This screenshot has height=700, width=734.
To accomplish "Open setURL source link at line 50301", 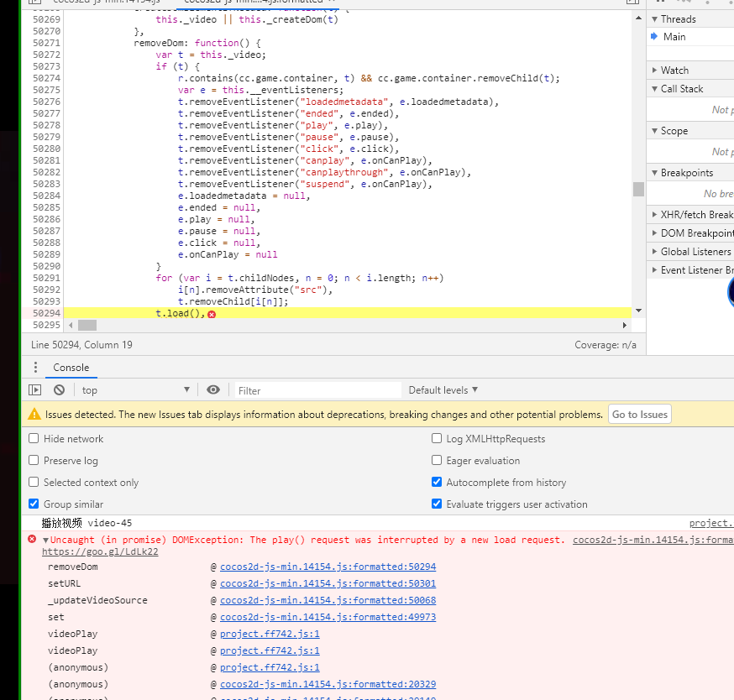I will [328, 583].
